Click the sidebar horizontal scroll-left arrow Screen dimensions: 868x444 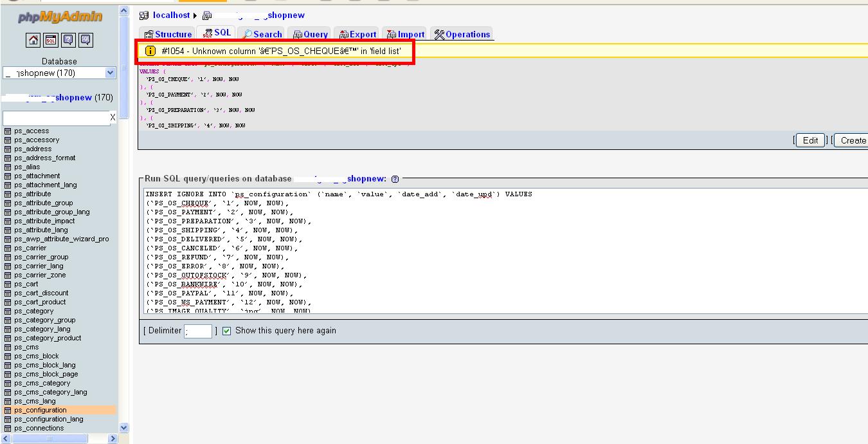(7, 439)
